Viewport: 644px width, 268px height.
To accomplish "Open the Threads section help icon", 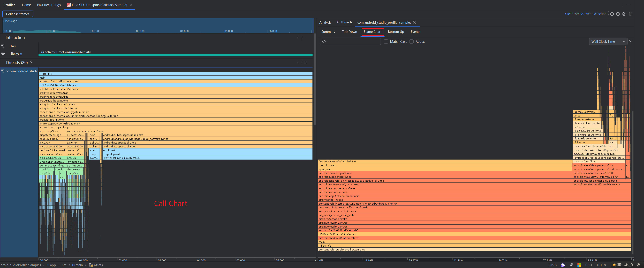I will [31, 63].
